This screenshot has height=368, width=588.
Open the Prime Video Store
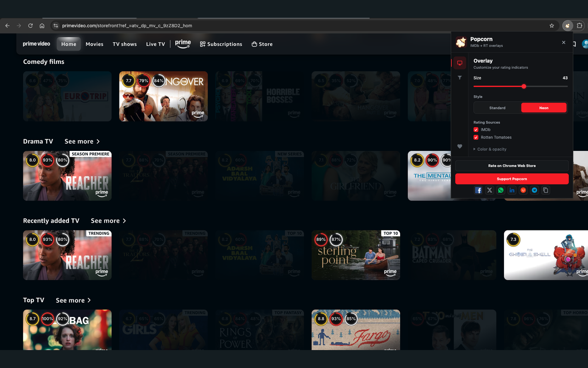coord(262,44)
